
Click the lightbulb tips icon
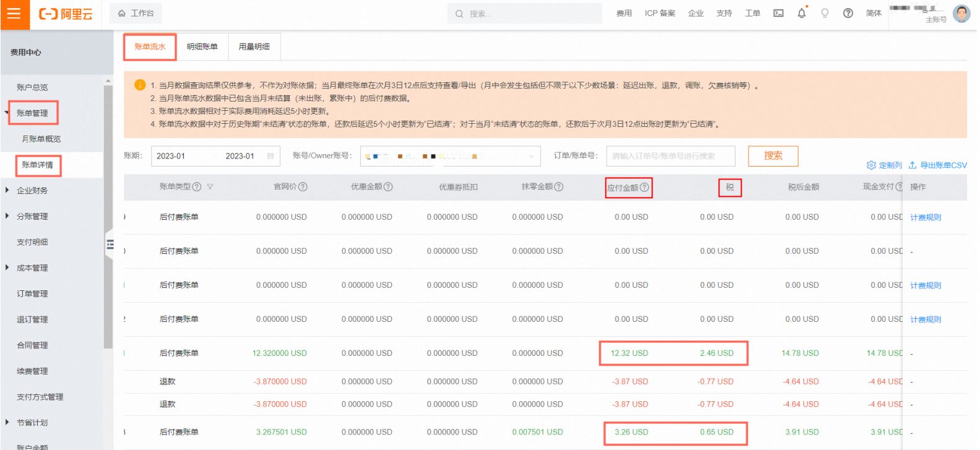tap(825, 13)
